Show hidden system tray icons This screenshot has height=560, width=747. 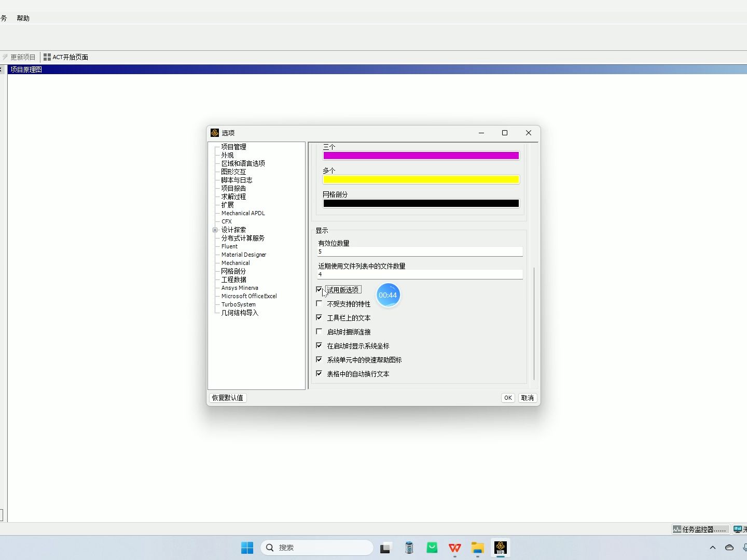pyautogui.click(x=712, y=548)
